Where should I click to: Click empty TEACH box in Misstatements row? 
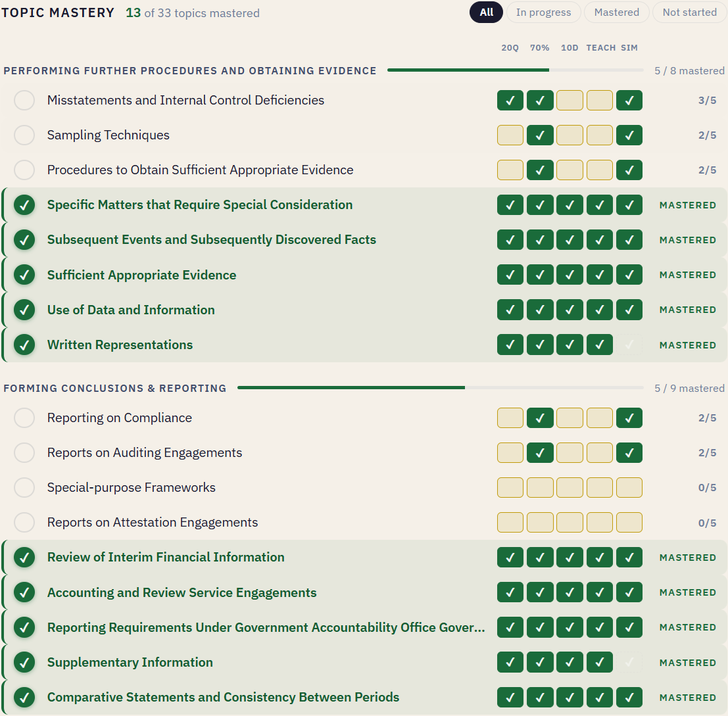tap(599, 100)
